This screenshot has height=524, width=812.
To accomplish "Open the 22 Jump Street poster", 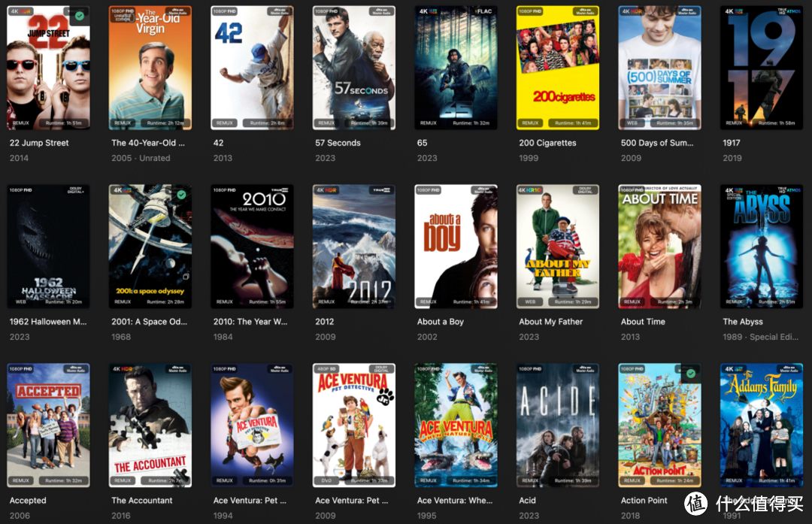I will point(48,68).
